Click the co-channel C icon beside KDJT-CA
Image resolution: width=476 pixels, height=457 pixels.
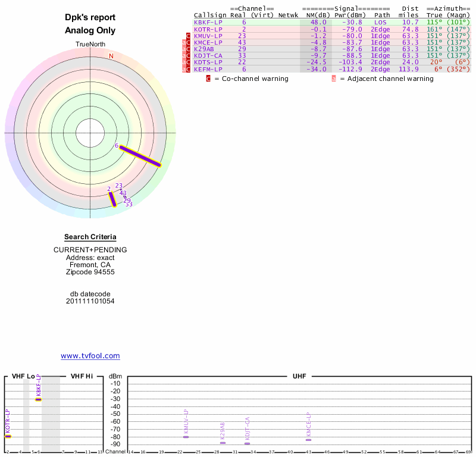[189, 55]
